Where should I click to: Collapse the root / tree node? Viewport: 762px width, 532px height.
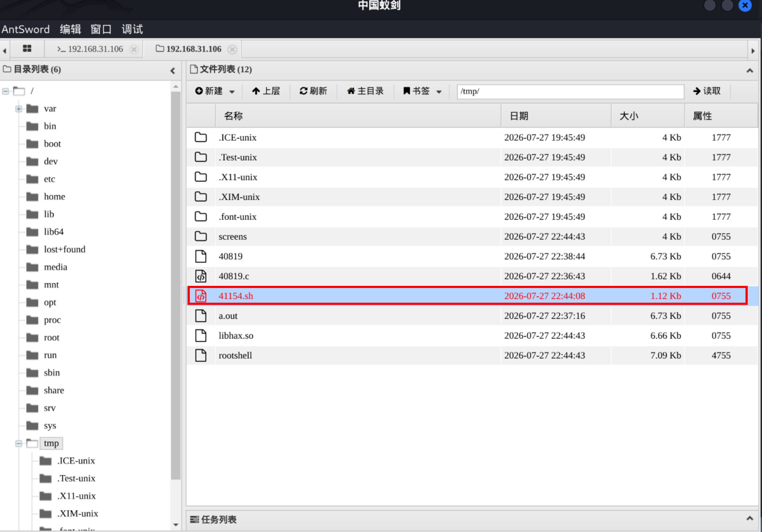(x=5, y=91)
